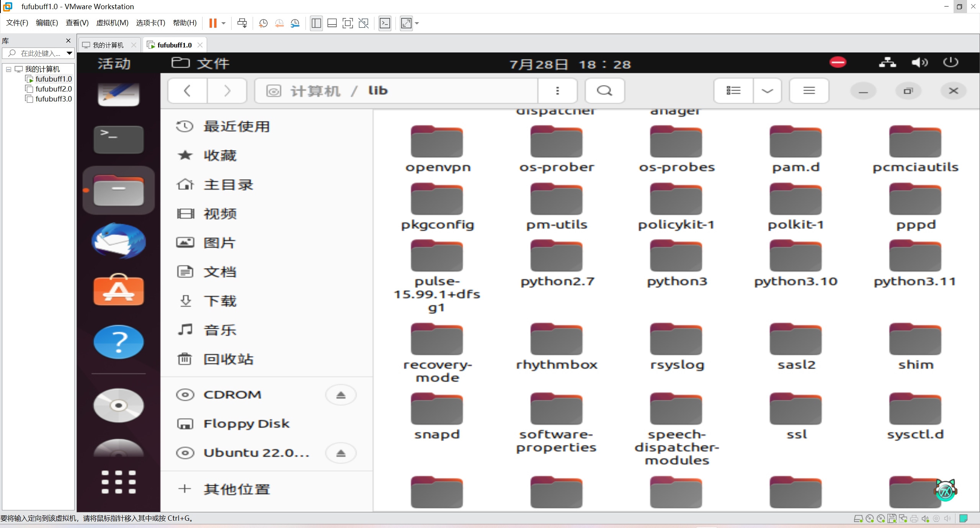
Task: Toggle list/grid view in Files
Action: point(733,91)
